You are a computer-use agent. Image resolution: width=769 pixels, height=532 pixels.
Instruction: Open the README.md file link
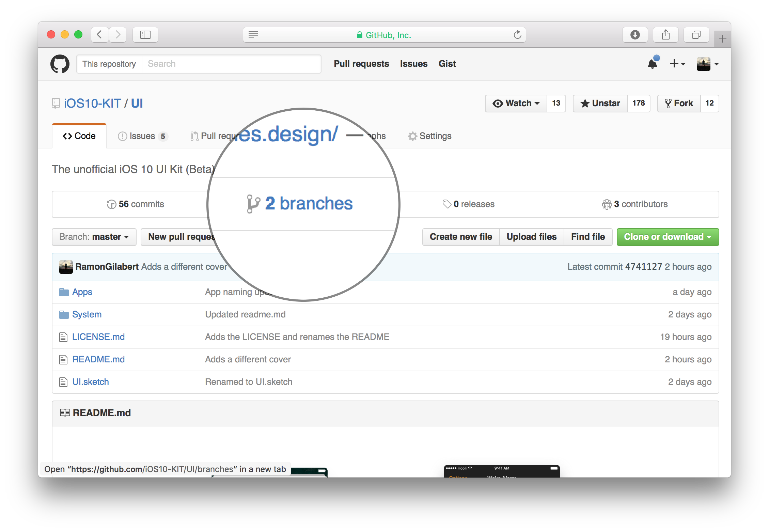point(98,359)
